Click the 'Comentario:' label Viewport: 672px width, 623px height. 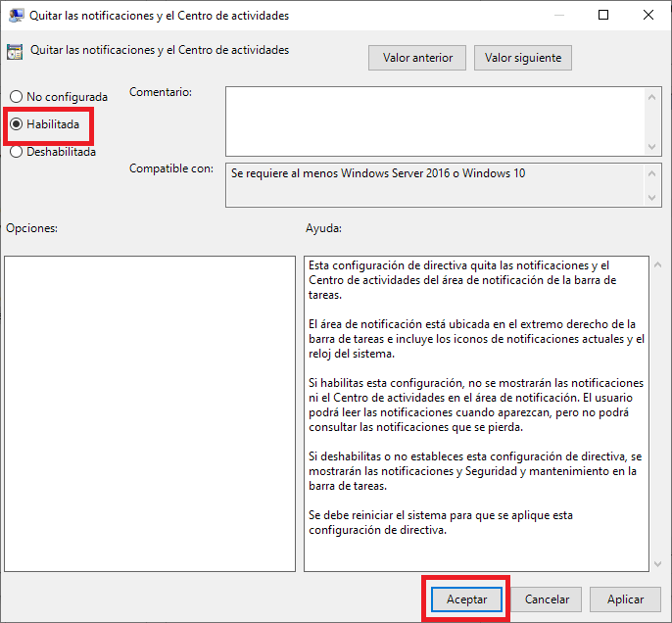pyautogui.click(x=161, y=92)
